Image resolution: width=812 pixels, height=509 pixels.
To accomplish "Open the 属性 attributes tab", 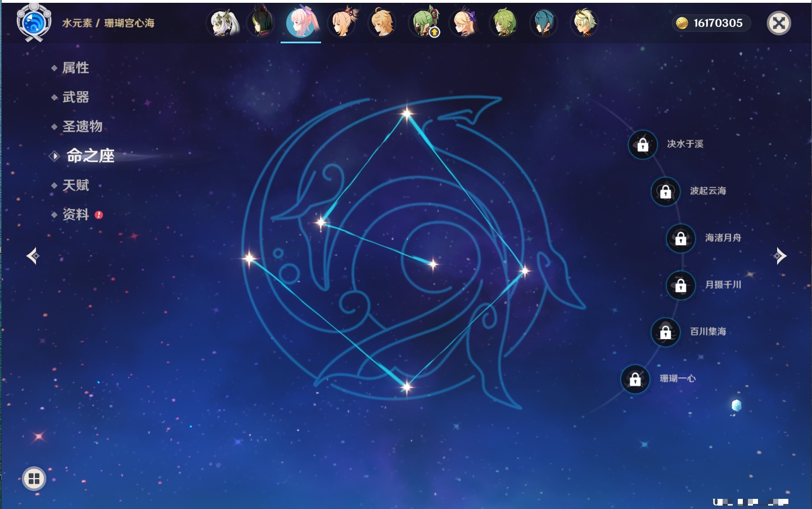I will click(75, 68).
